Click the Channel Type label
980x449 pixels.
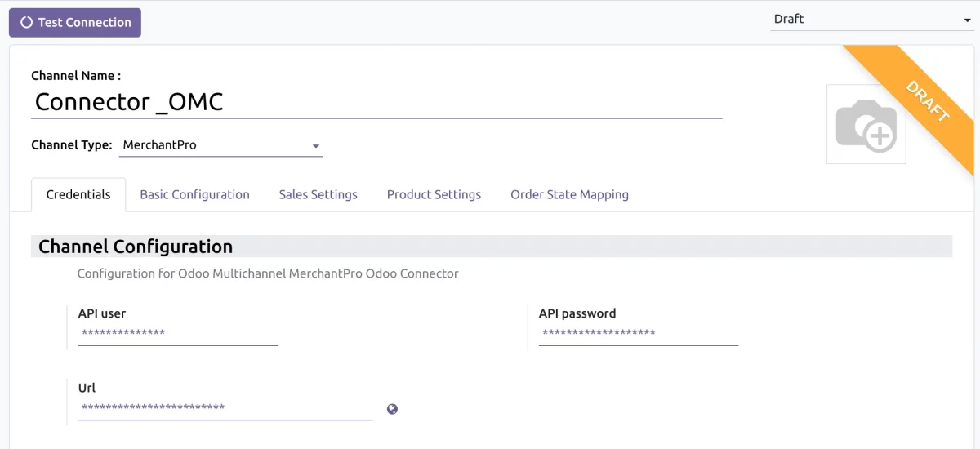pos(71,145)
